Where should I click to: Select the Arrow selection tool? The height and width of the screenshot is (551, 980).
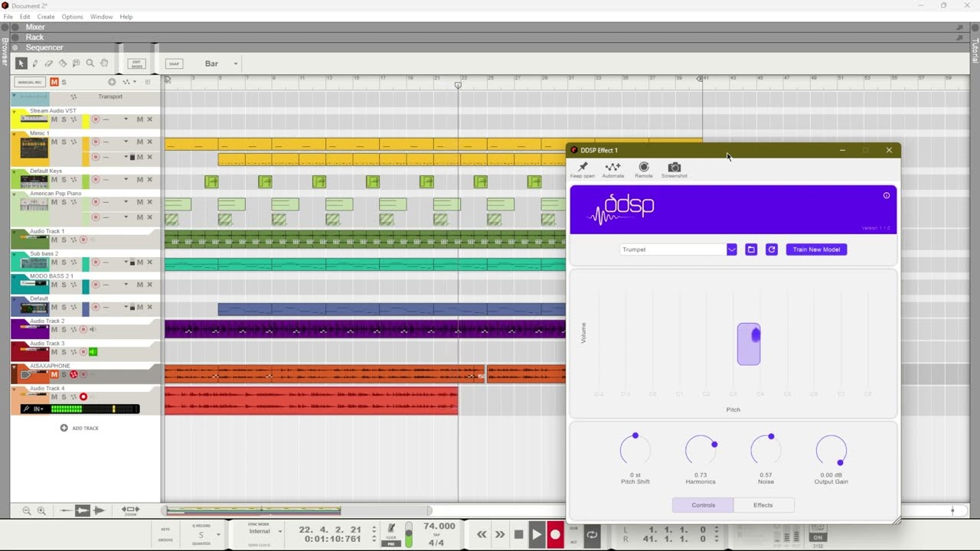tap(21, 64)
